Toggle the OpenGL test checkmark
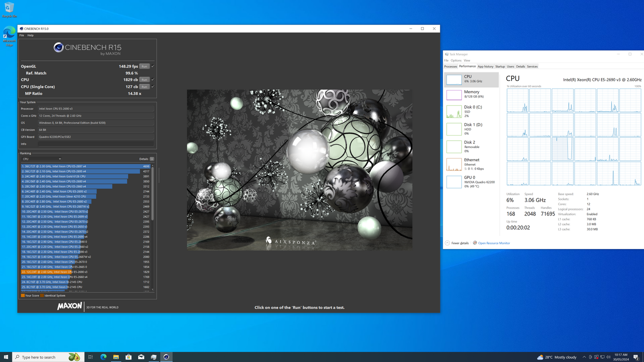 point(153,66)
